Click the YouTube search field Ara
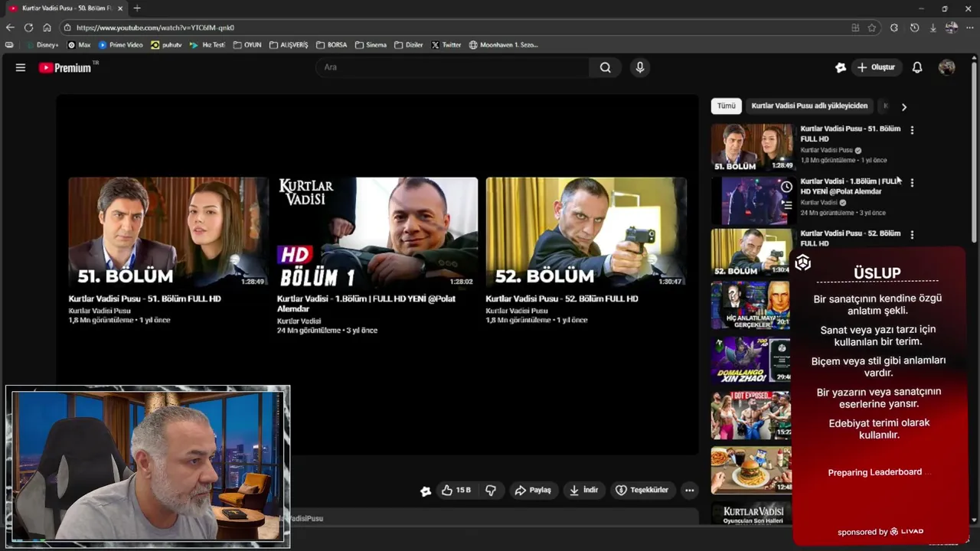 (x=453, y=67)
